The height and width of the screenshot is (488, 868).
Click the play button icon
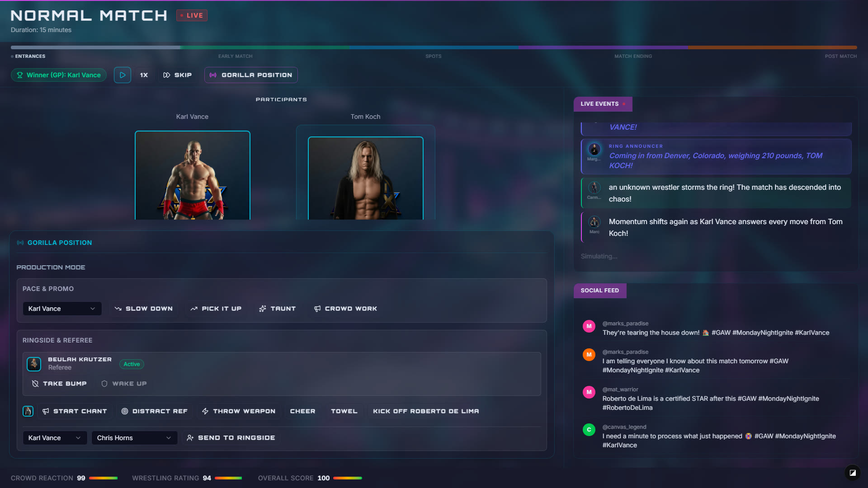tap(123, 75)
